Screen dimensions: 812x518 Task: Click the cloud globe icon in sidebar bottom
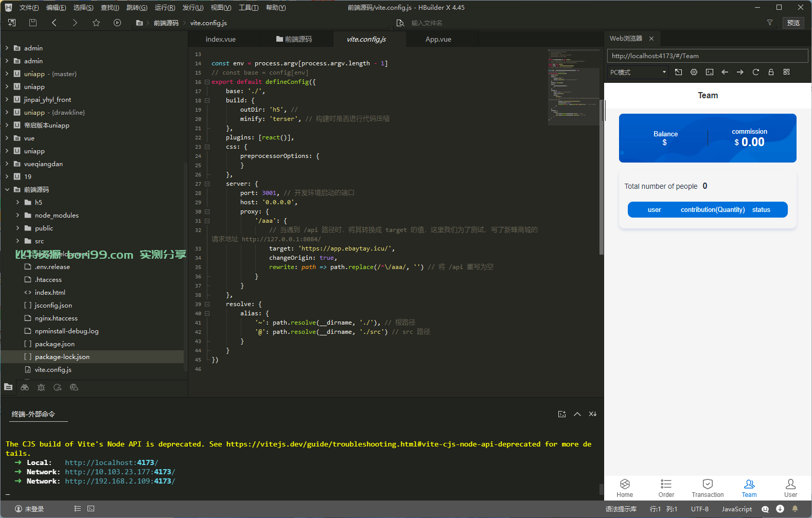point(74,387)
